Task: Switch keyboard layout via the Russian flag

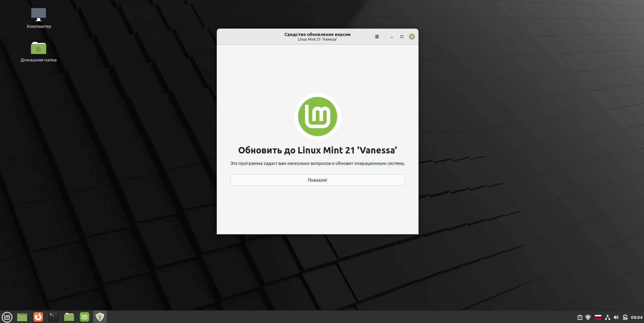Action: [598, 317]
